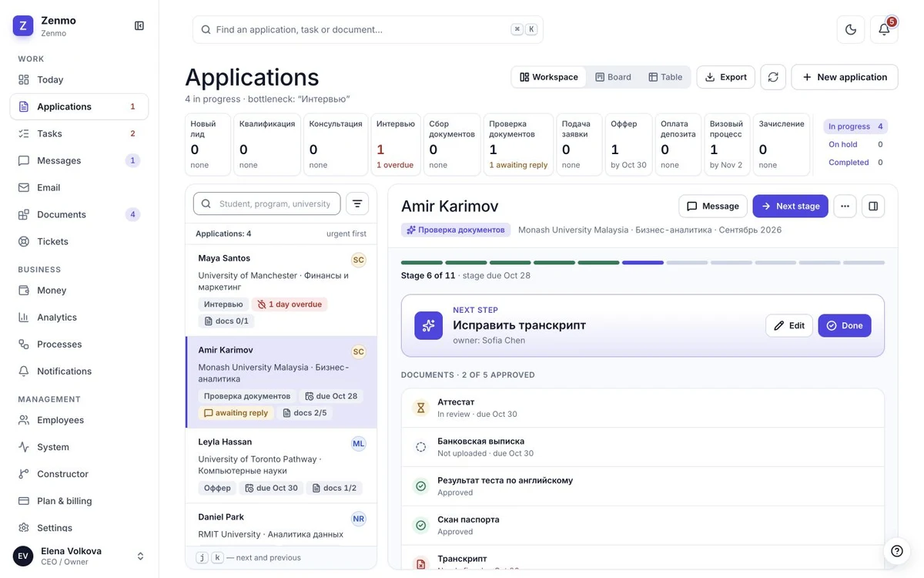Click the Zenmo Z logo

(x=23, y=25)
